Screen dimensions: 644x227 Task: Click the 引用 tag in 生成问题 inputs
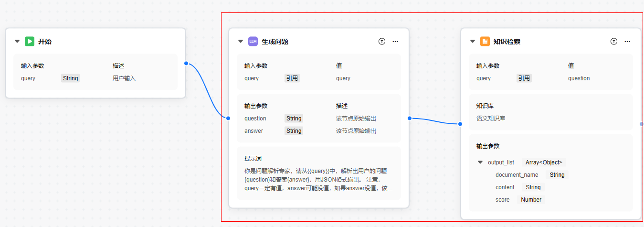coord(292,78)
